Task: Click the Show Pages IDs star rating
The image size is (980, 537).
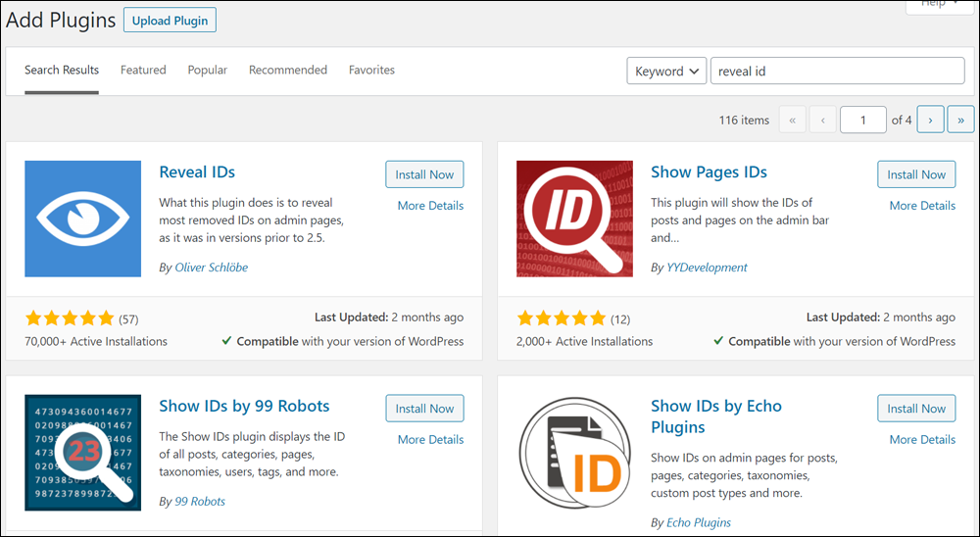Action: point(562,318)
